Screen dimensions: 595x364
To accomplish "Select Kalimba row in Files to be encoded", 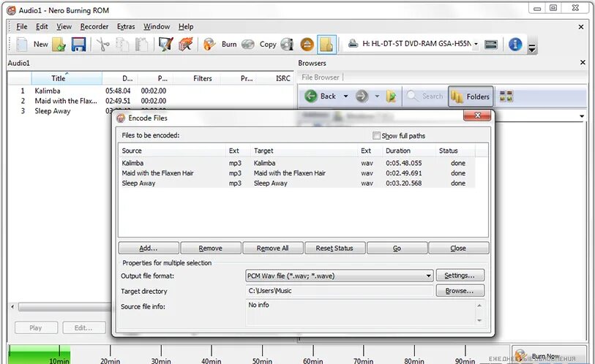I will [x=296, y=163].
